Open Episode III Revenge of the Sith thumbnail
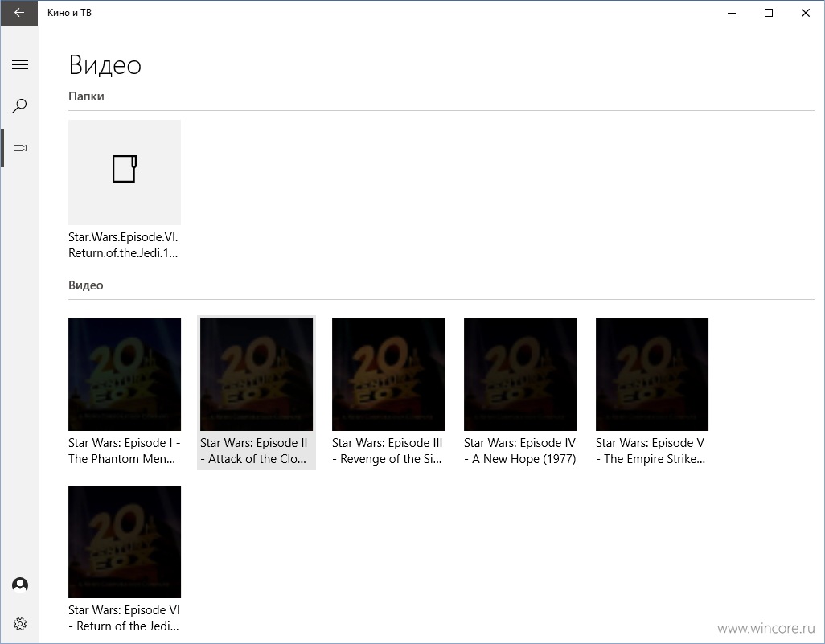Viewport: 825px width, 644px height. [x=388, y=374]
